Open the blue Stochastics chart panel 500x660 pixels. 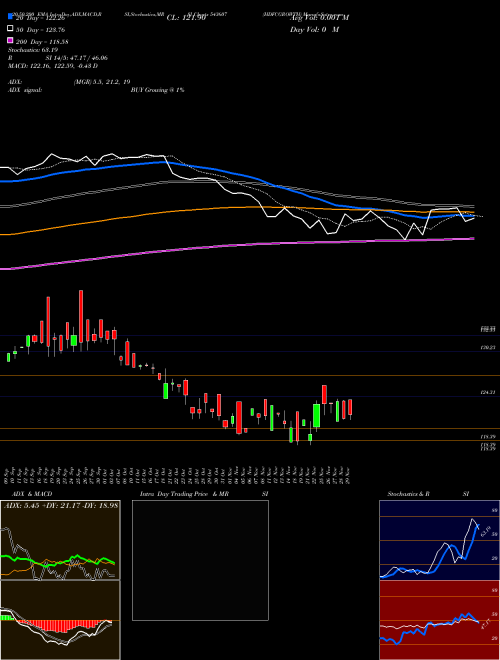coord(439,540)
